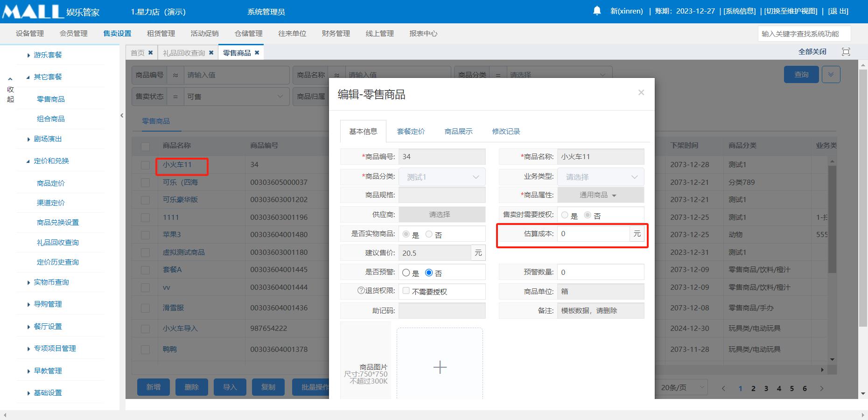Open 会员管理 in the top menu

73,34
